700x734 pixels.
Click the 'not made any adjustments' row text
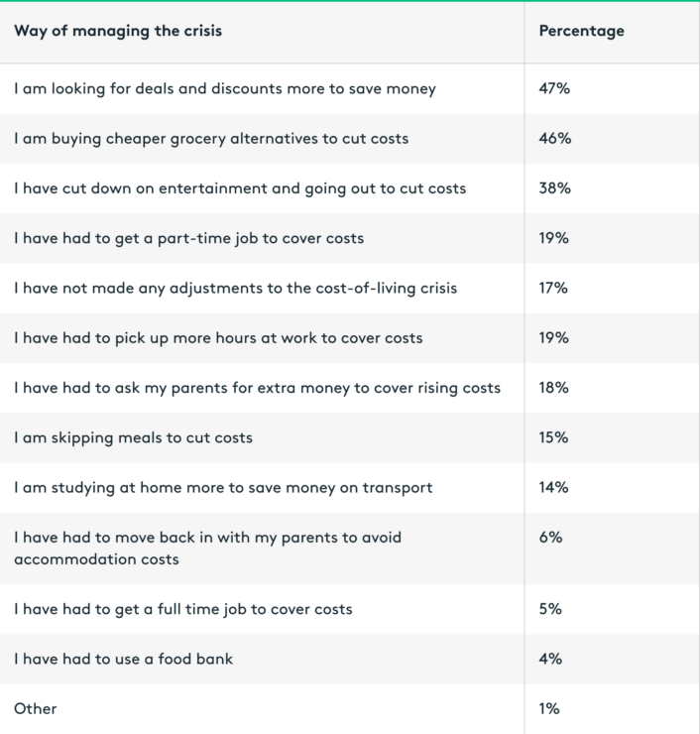pos(235,289)
